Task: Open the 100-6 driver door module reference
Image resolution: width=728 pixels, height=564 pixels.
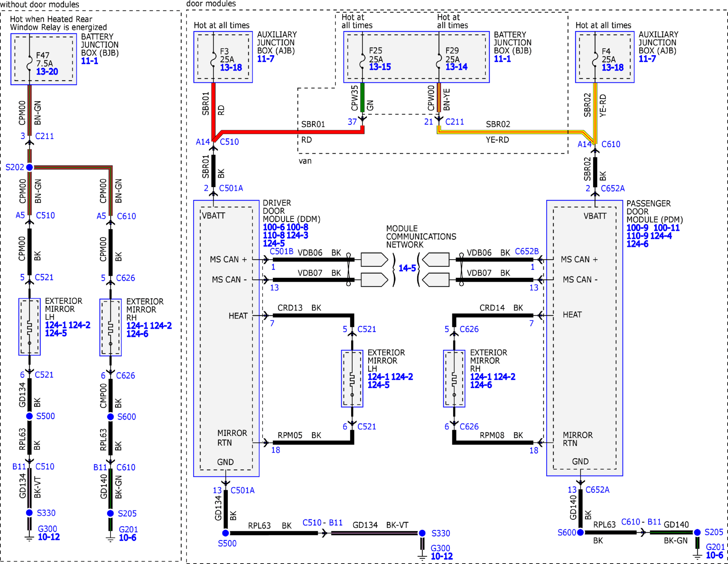Action: coord(273,227)
